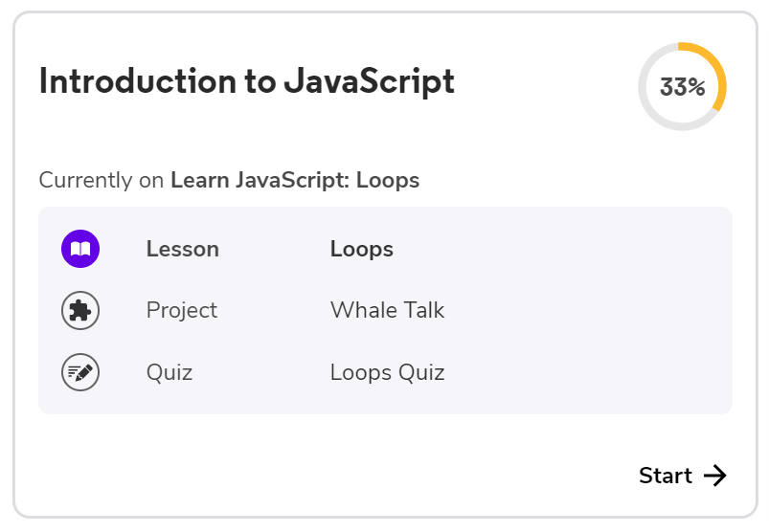Image resolution: width=769 pixels, height=532 pixels.
Task: Select the Quiz type label
Action: point(170,372)
